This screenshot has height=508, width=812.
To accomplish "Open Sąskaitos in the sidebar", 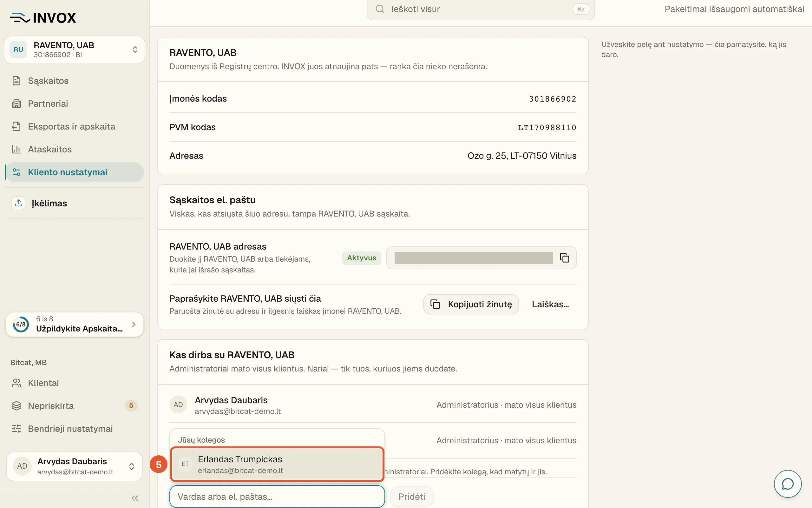I will [x=75, y=81].
